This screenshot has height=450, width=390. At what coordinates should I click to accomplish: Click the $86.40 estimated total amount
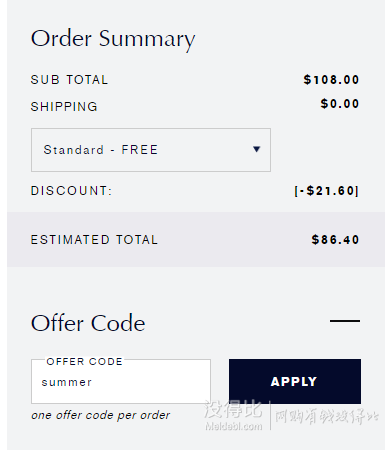pyautogui.click(x=335, y=240)
